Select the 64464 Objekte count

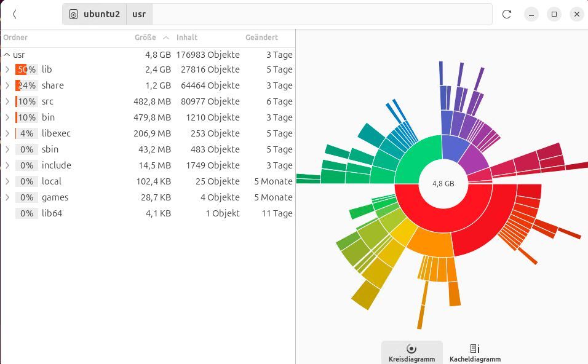(210, 85)
